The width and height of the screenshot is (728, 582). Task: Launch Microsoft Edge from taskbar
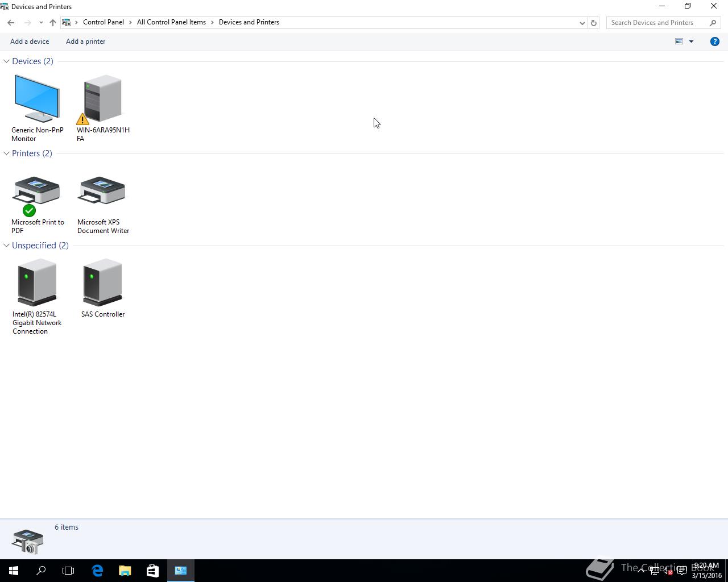coord(97,571)
